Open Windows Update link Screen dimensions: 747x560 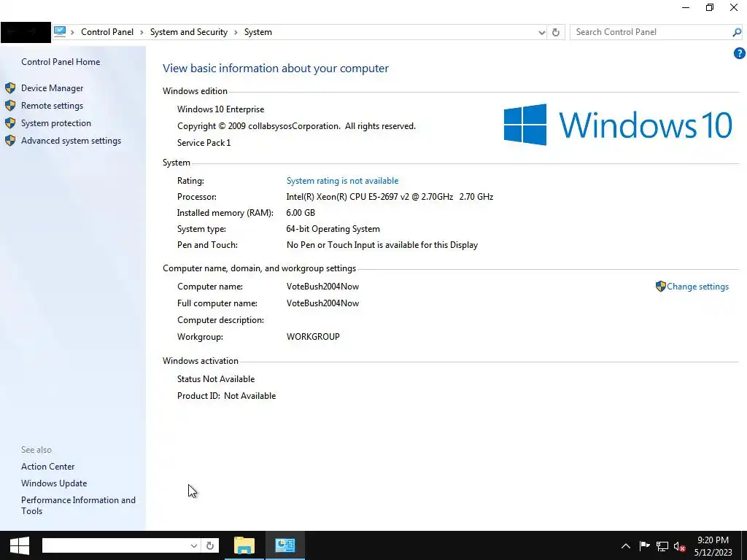54,483
